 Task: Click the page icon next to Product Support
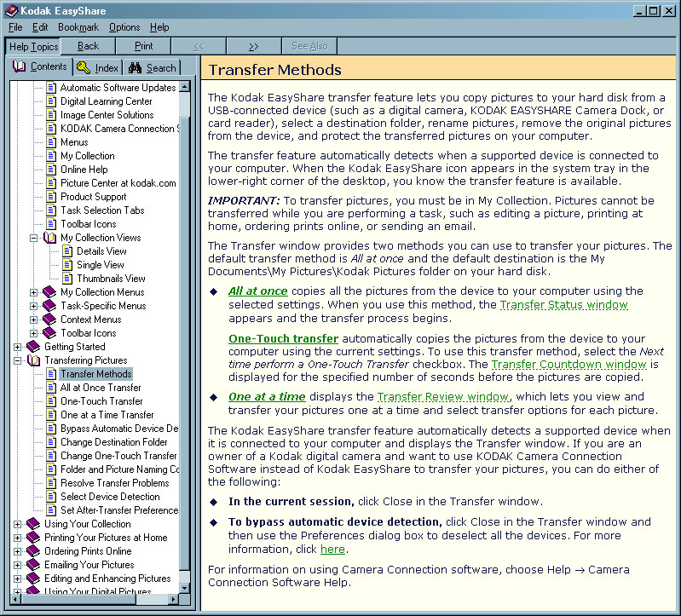click(50, 197)
